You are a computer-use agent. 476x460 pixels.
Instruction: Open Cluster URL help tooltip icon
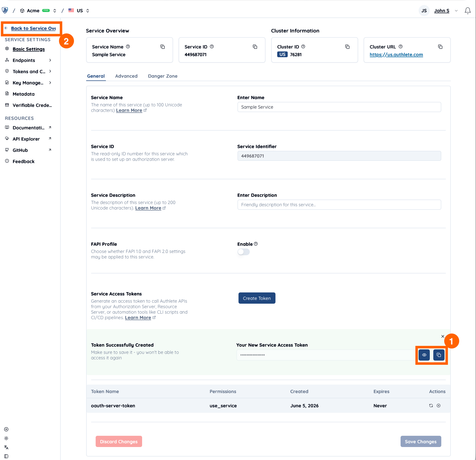401,46
